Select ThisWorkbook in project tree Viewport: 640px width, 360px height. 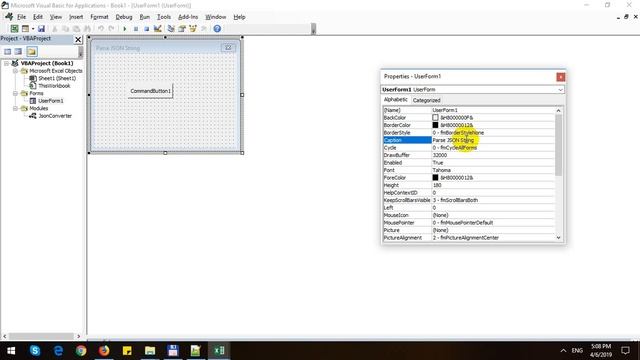[54, 86]
